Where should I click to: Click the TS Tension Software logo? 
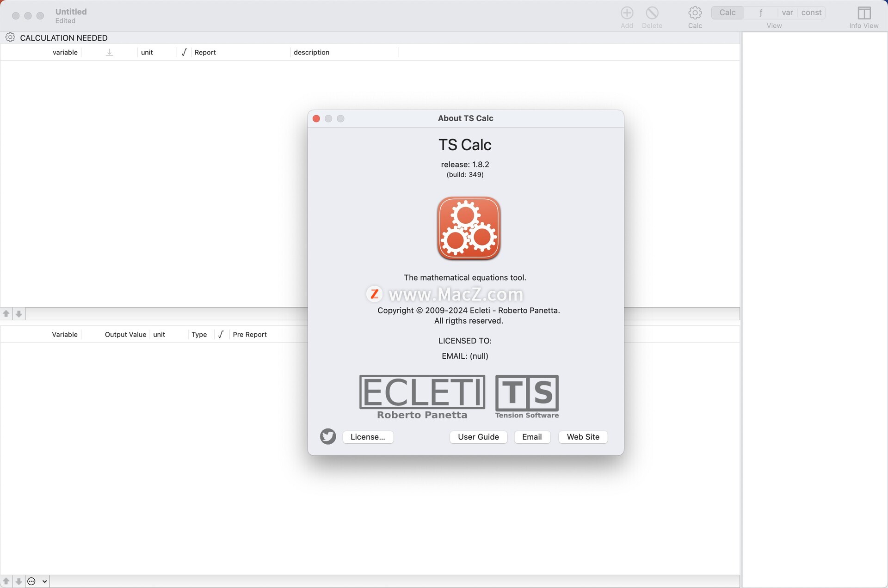(527, 397)
